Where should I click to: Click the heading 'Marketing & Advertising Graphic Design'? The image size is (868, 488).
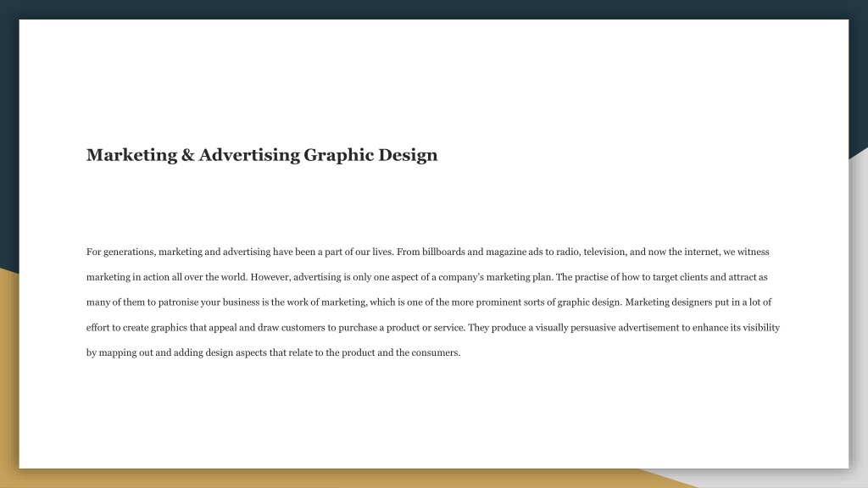click(x=262, y=155)
